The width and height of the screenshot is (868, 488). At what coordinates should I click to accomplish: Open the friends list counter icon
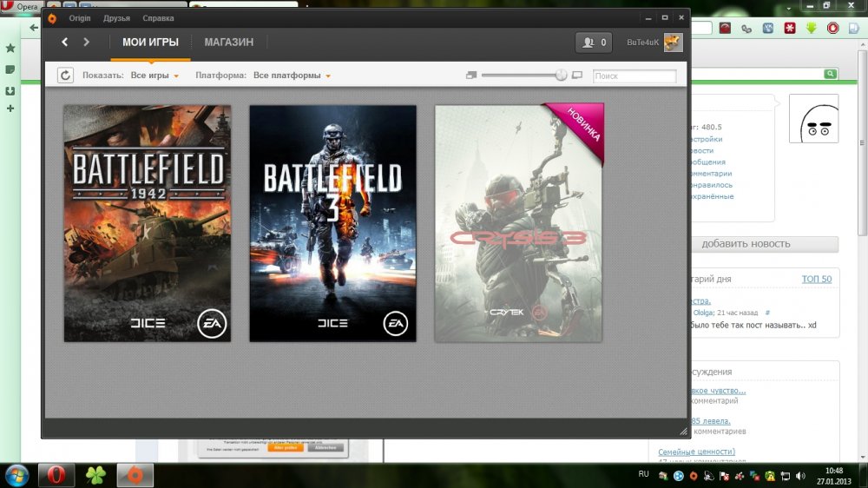tap(595, 42)
